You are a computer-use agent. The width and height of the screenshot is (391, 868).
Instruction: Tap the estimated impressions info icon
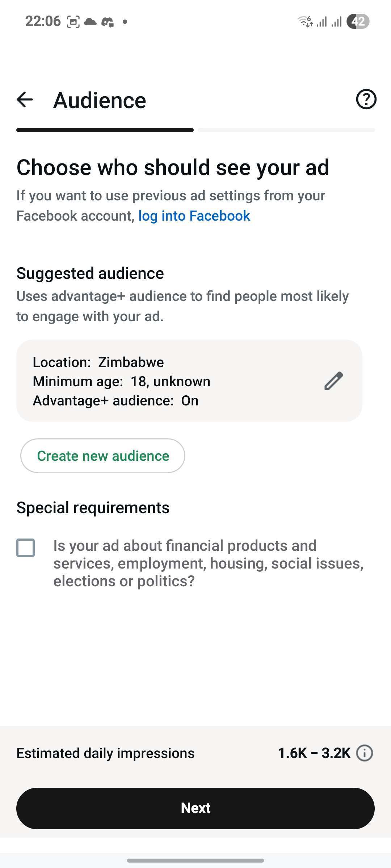(364, 753)
